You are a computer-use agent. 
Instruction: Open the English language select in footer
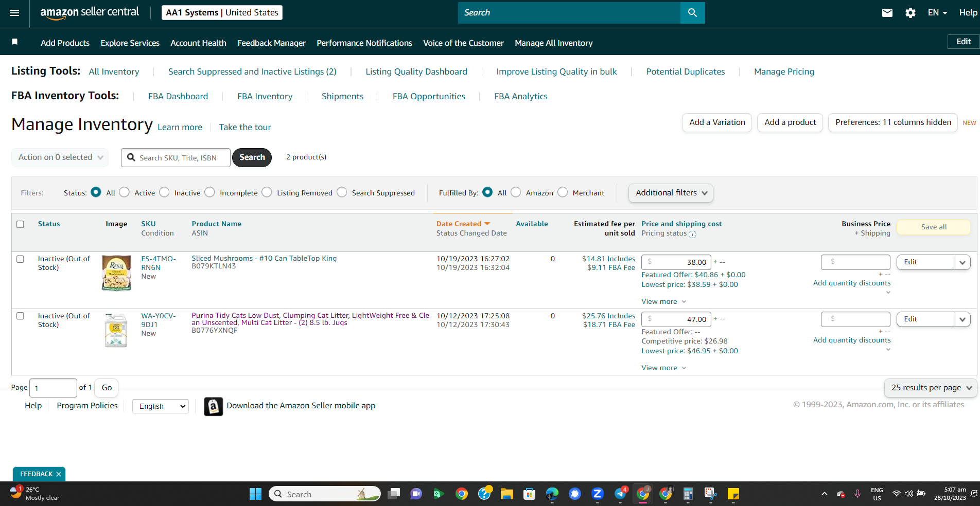161,406
